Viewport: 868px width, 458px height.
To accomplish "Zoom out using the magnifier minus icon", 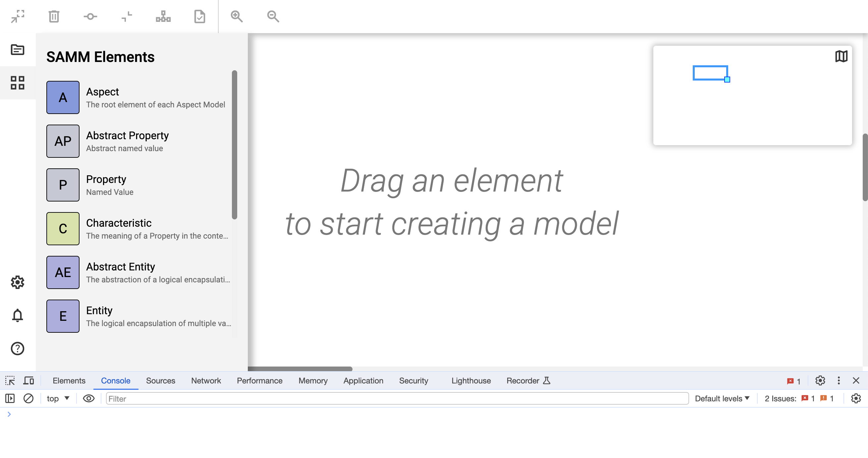I will (x=273, y=16).
